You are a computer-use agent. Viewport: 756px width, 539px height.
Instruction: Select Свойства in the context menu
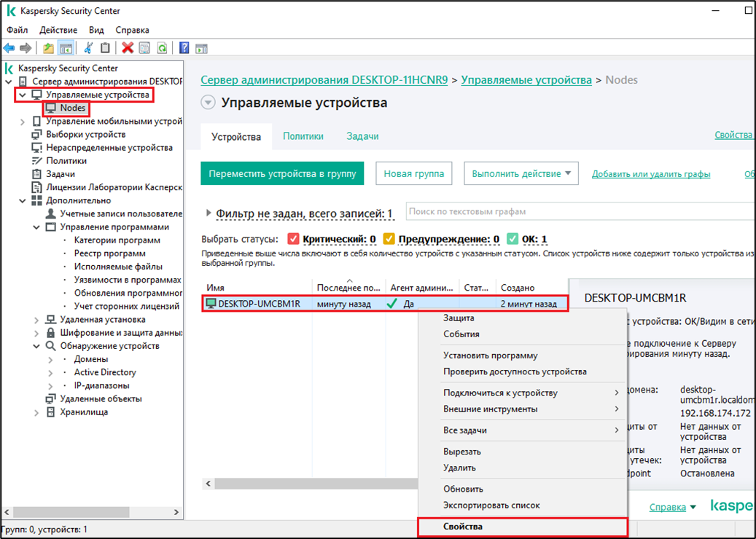coord(463,527)
